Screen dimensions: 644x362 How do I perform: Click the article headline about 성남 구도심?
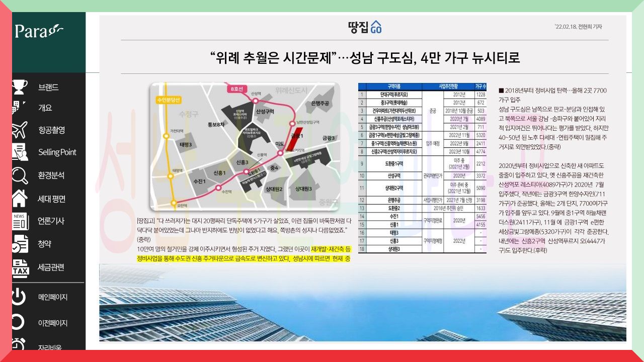click(365, 57)
